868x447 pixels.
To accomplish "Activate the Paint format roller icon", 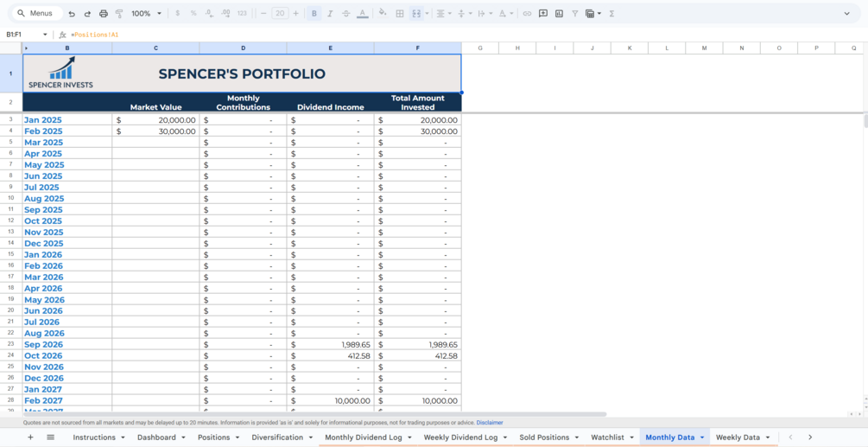I will [x=119, y=13].
